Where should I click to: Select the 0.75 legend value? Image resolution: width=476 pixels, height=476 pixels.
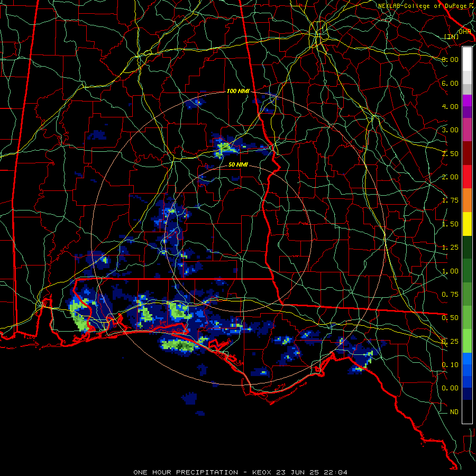(450, 295)
